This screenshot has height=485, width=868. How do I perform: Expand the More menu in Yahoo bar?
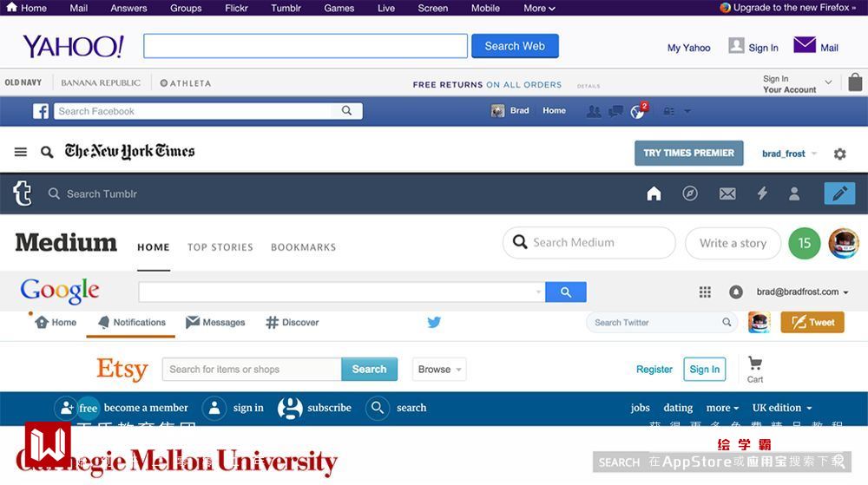click(539, 8)
